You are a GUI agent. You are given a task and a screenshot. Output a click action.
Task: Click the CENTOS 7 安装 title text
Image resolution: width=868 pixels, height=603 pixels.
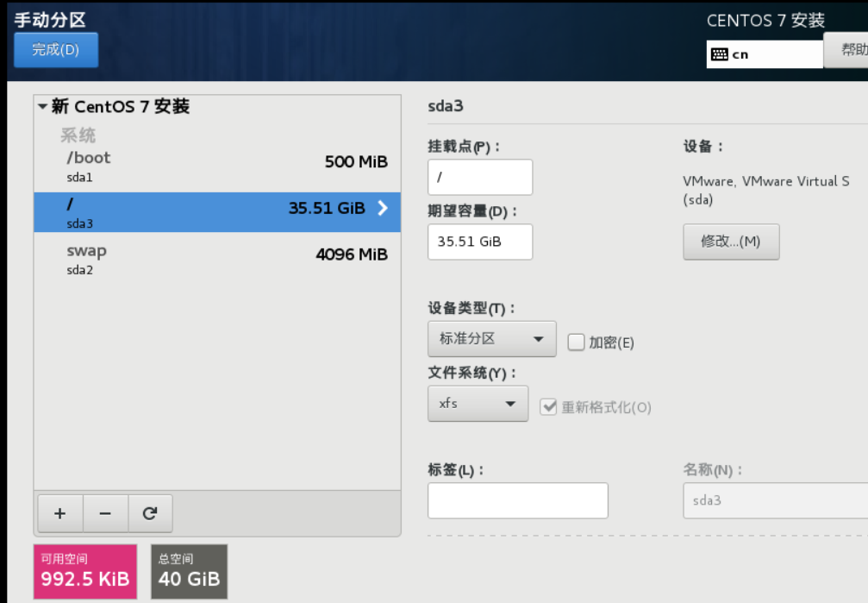(765, 21)
